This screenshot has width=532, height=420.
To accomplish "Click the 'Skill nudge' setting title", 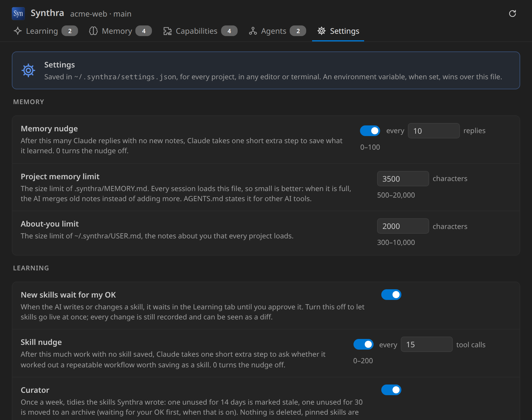I will 41,342.
